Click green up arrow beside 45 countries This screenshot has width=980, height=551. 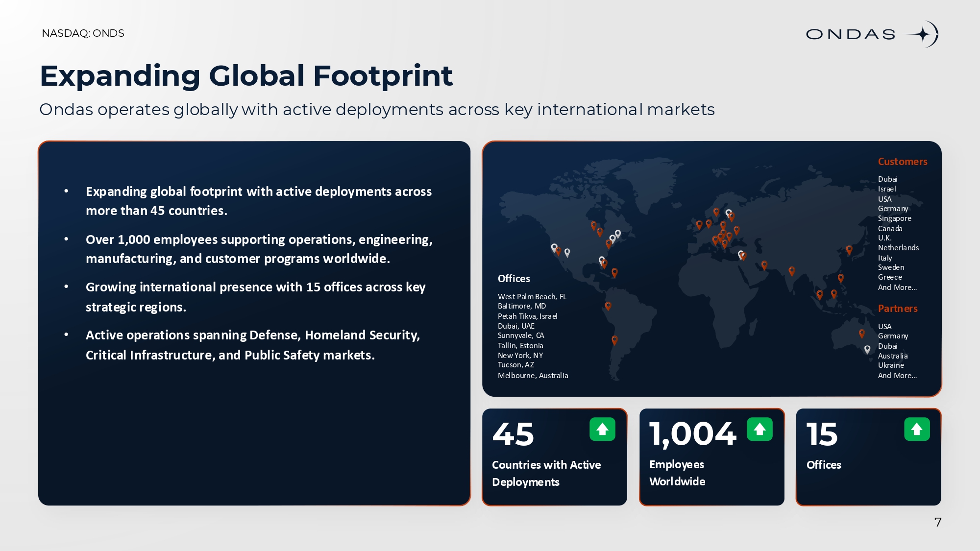[x=602, y=430]
